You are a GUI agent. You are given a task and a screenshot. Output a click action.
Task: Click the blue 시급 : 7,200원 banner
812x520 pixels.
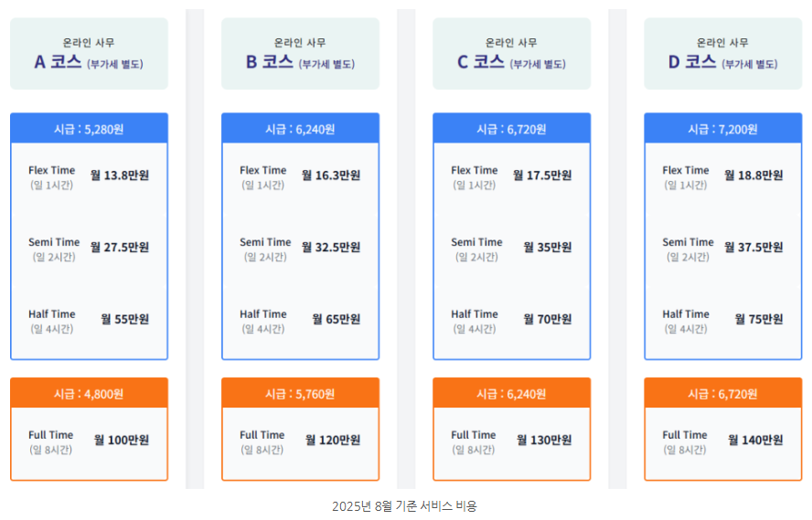(723, 129)
